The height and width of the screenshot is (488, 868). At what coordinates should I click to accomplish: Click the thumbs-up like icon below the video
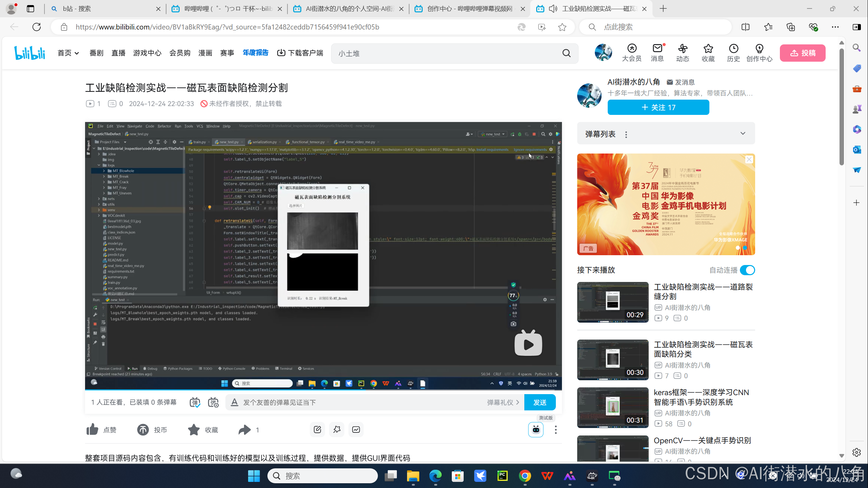(92, 430)
